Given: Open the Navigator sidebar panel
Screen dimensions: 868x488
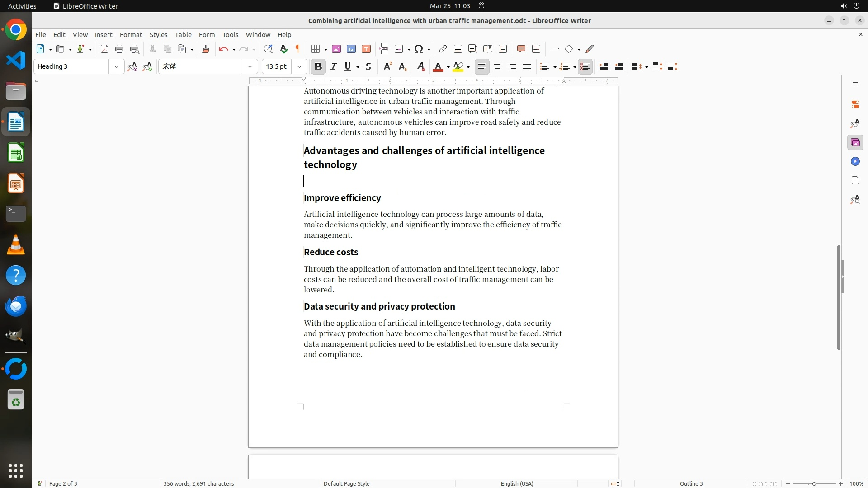Looking at the screenshot, I should click(855, 162).
